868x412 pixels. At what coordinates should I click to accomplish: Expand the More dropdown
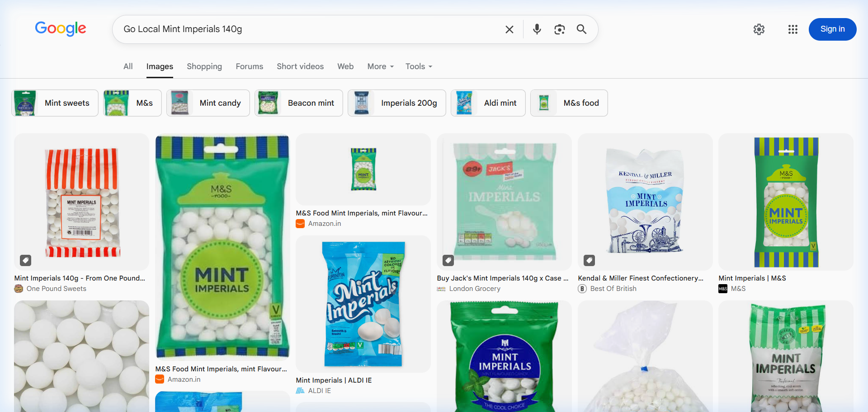[381, 66]
